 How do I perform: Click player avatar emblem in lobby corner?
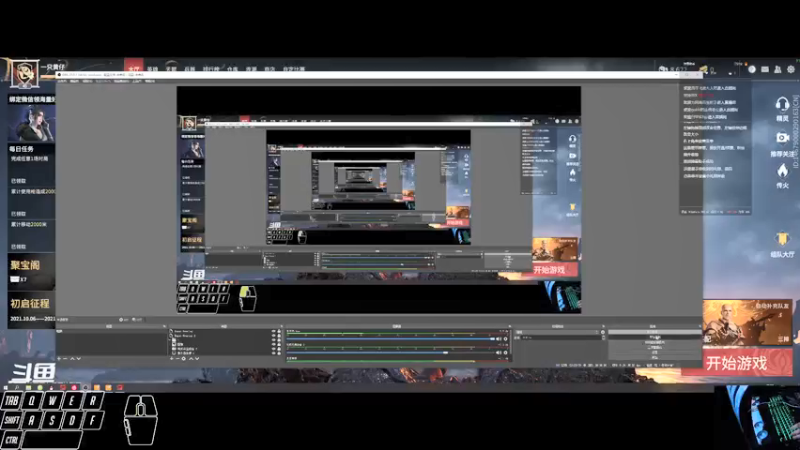(x=24, y=74)
